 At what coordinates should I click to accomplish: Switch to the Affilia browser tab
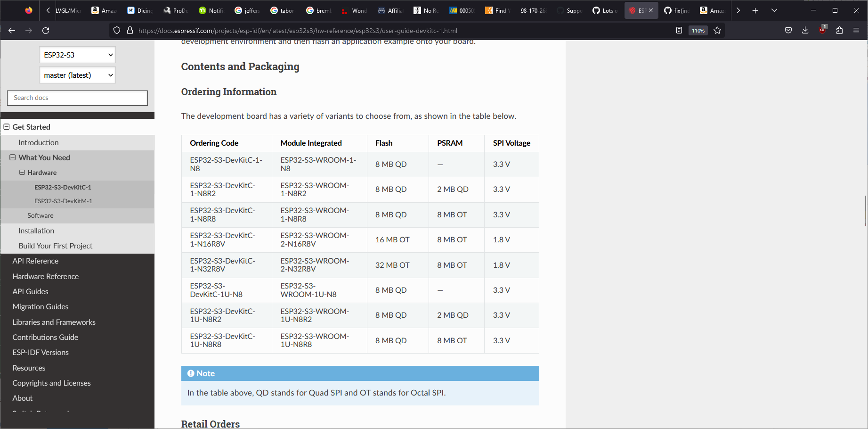click(391, 10)
